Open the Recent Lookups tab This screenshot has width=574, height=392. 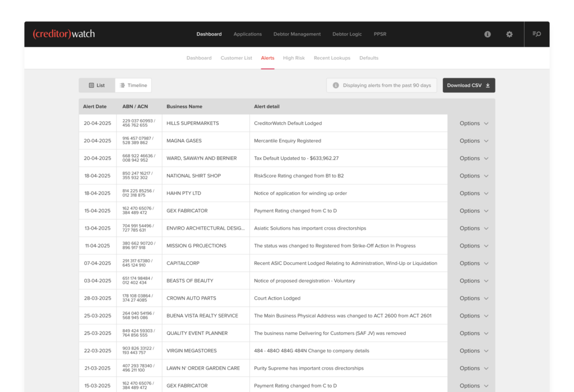(x=332, y=58)
